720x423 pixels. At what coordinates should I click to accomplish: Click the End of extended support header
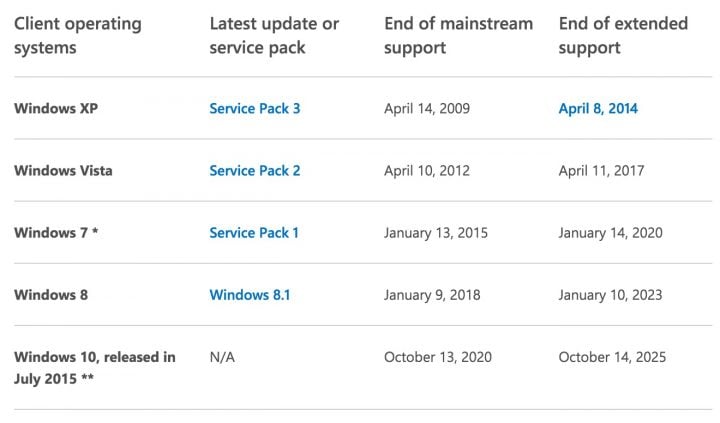point(623,35)
